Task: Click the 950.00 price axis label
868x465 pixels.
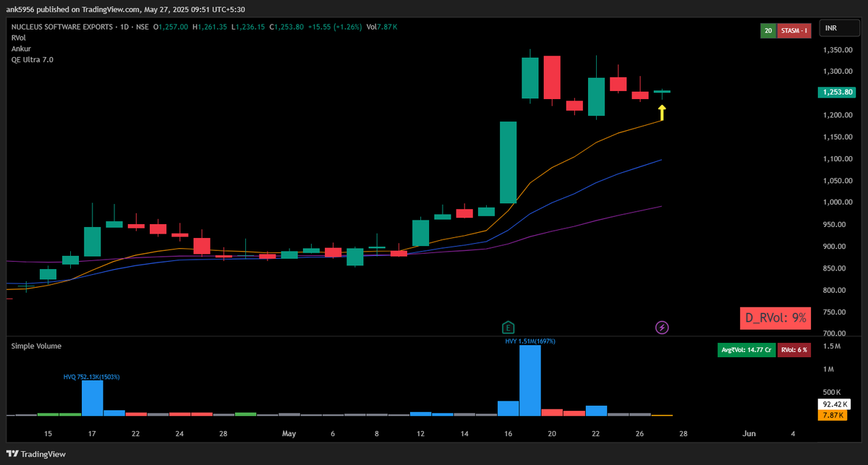Action: point(834,225)
